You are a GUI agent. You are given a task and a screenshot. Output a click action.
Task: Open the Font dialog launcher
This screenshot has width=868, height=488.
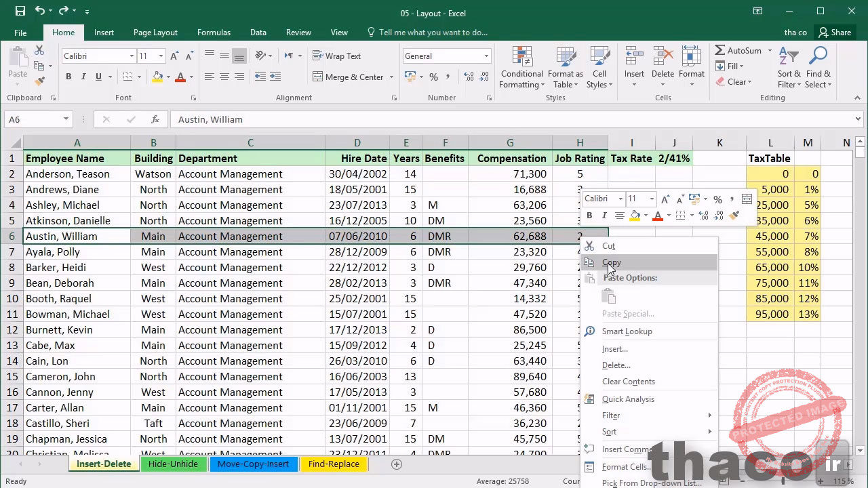[x=193, y=98]
